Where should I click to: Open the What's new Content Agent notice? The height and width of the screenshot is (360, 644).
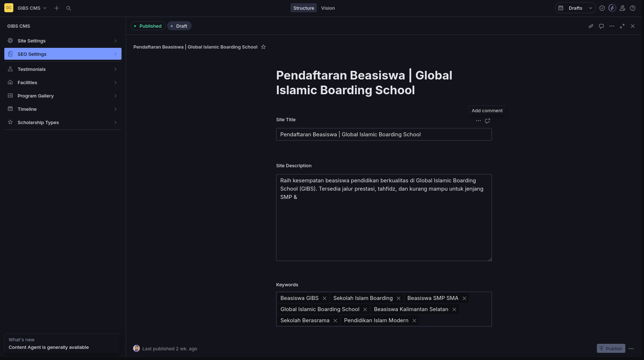61,343
